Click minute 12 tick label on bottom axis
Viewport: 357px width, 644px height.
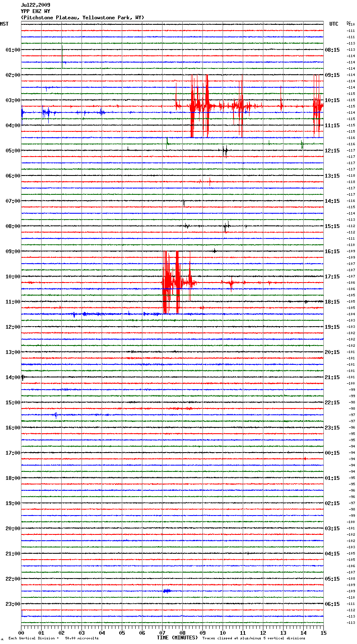coord(263,633)
